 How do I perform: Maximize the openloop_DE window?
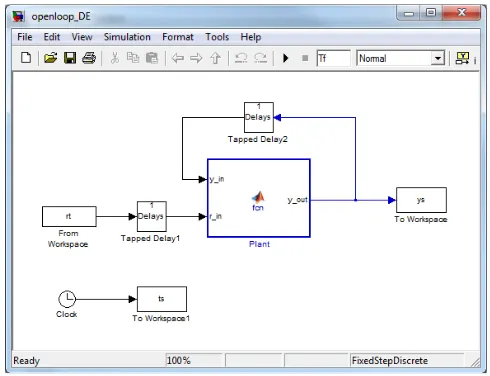431,13
